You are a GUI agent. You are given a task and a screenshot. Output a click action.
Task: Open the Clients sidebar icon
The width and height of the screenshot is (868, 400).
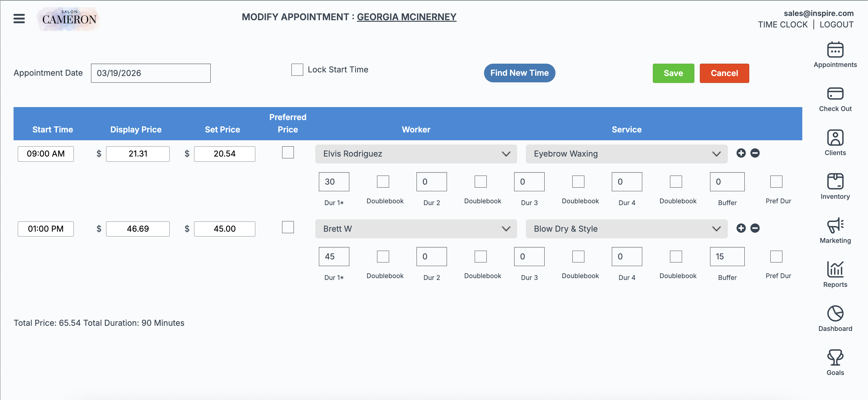tap(835, 138)
